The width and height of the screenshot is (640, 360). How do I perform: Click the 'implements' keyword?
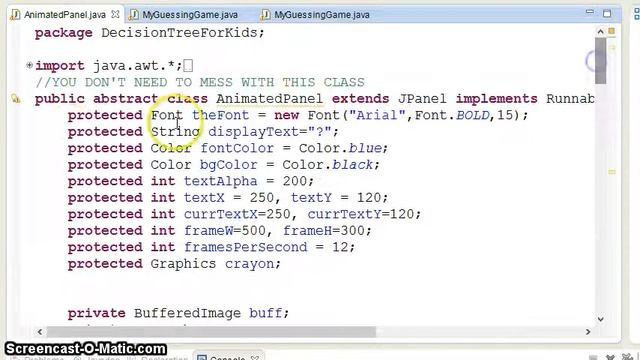point(496,99)
